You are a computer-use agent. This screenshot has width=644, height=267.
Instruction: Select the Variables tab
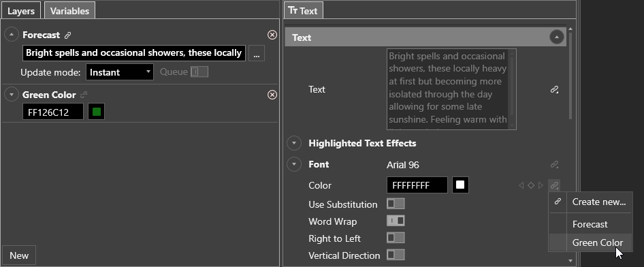click(69, 11)
